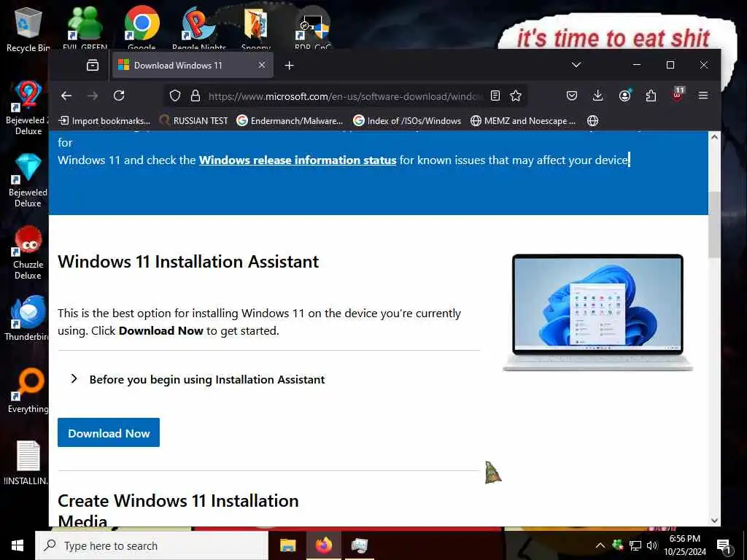Select the Everything search desktop icon
This screenshot has height=560, width=747.
click(28, 391)
